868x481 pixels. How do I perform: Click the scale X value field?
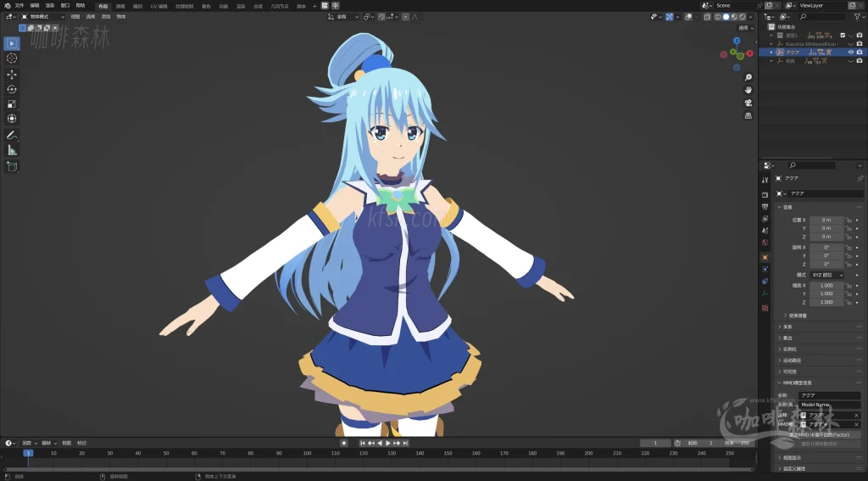(826, 285)
